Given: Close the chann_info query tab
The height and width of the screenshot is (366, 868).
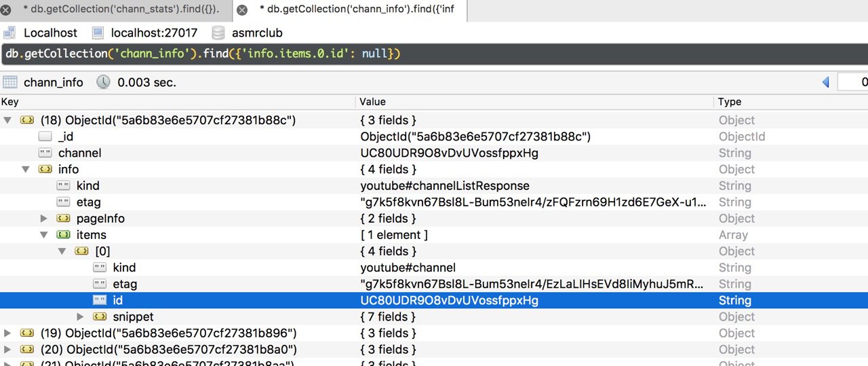Looking at the screenshot, I should [x=241, y=10].
